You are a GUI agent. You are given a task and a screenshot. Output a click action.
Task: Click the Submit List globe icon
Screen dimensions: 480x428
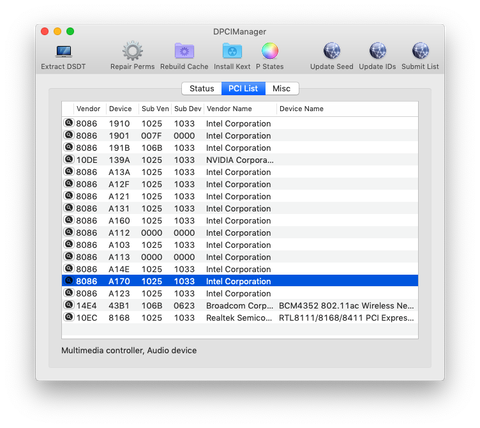(x=420, y=51)
